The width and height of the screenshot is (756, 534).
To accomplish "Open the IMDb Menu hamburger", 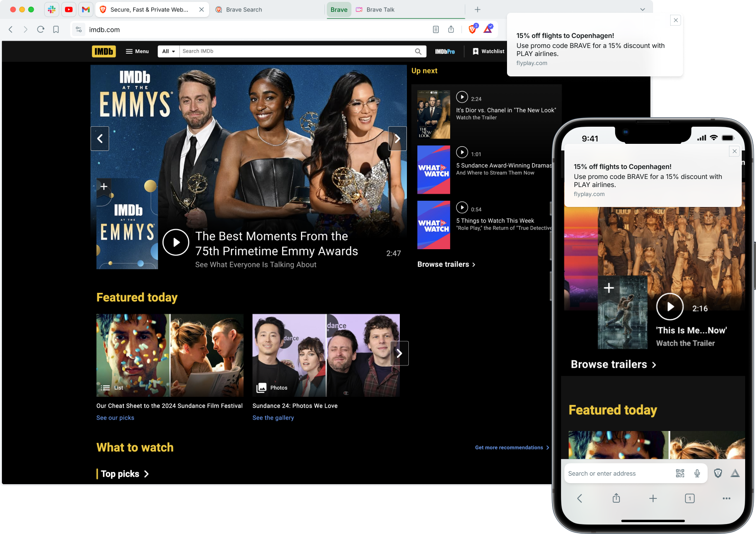I will click(137, 51).
